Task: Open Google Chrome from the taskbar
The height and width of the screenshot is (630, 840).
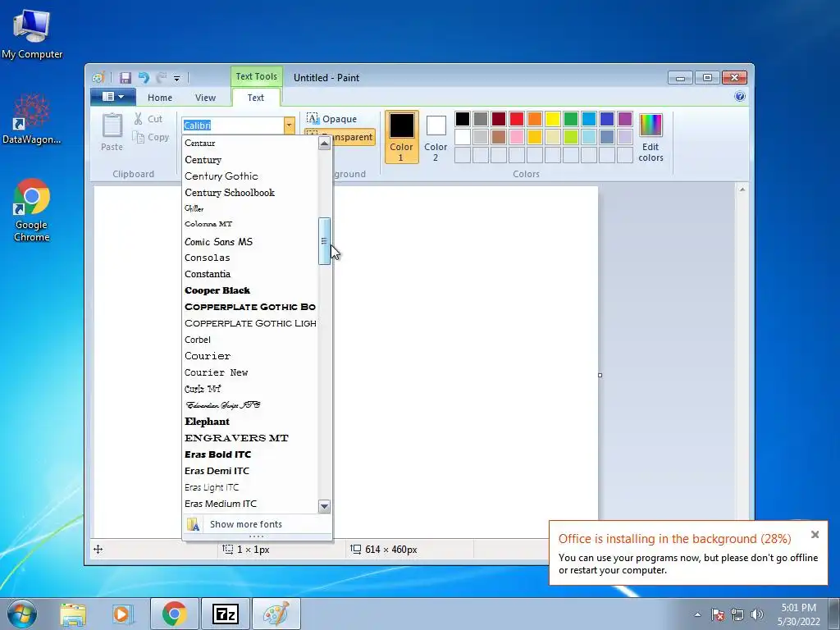Action: tap(174, 614)
